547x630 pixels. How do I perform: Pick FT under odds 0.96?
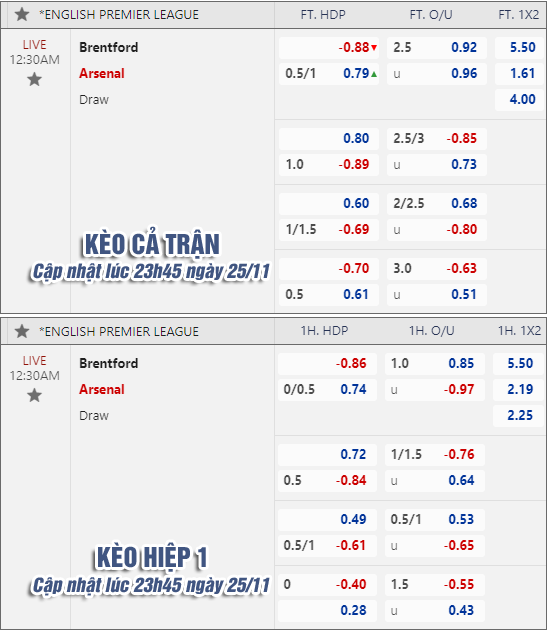[464, 74]
